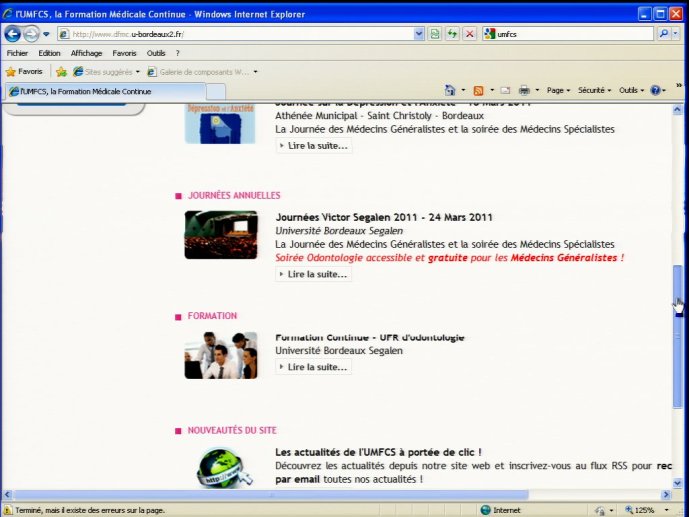Click the horizontal scrollbar thumb
Image resolution: width=689 pixels, height=517 pixels.
click(271, 495)
